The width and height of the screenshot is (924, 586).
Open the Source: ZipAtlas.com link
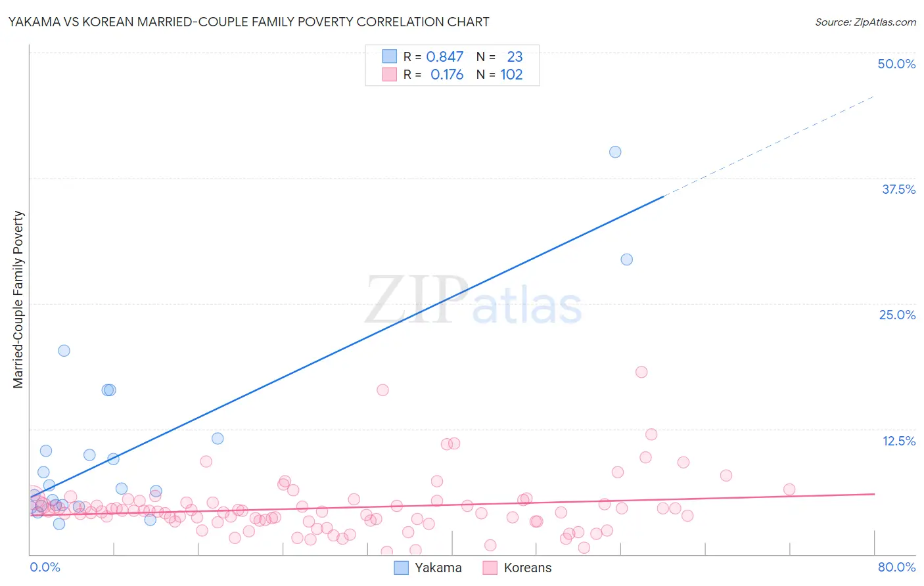click(x=866, y=22)
